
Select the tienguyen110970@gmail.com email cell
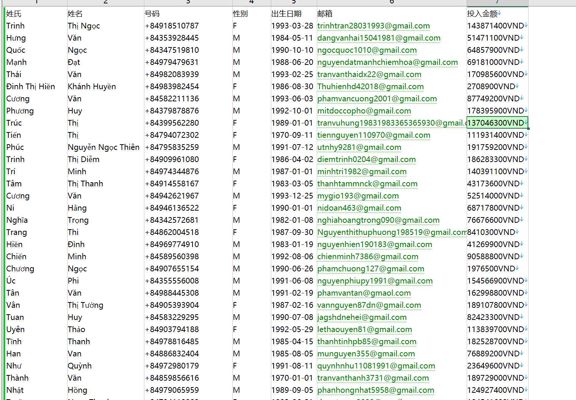pyautogui.click(x=374, y=135)
